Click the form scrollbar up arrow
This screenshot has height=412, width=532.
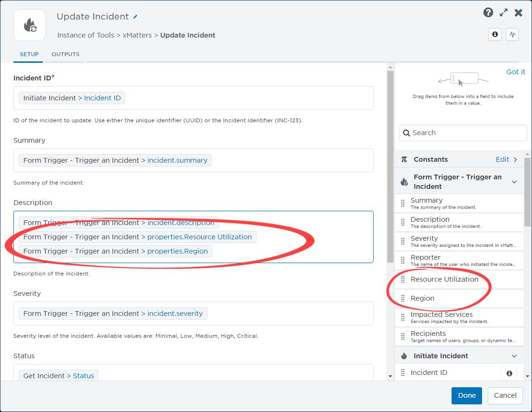click(x=390, y=68)
